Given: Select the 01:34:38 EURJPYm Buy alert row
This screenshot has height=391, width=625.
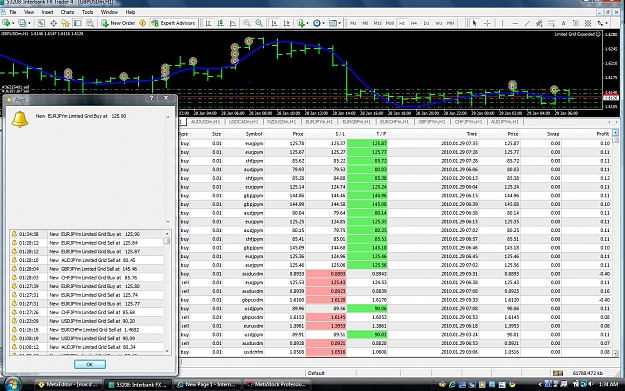Looking at the screenshot, I should (86, 234).
